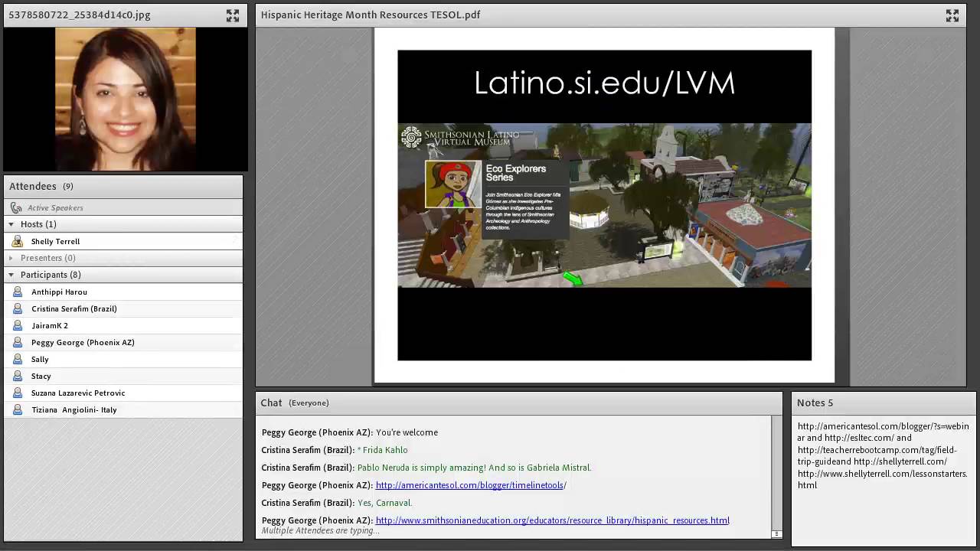Click the Pablo Neruda chat message

474,468
